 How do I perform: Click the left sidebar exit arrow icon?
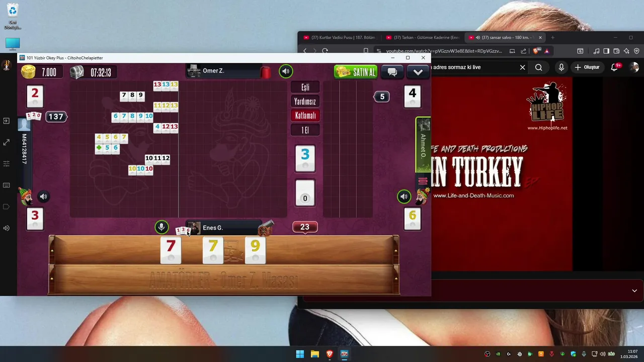click(x=7, y=121)
